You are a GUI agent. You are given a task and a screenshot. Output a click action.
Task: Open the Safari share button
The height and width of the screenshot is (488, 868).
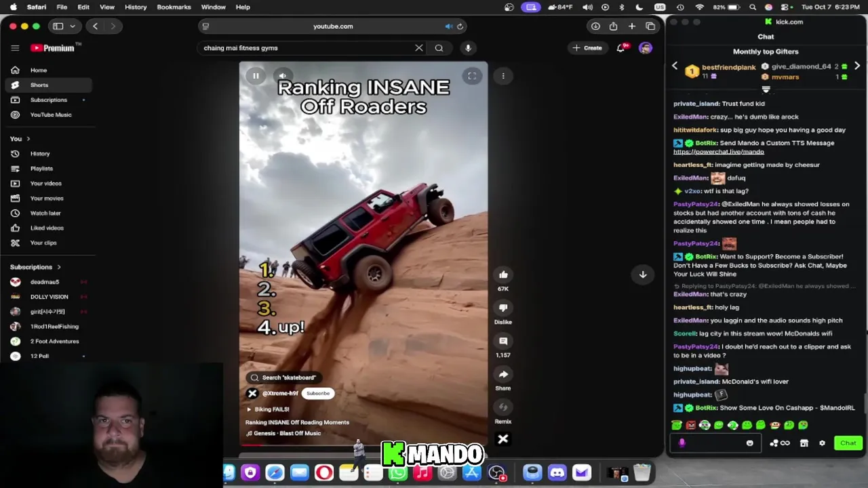coord(613,26)
